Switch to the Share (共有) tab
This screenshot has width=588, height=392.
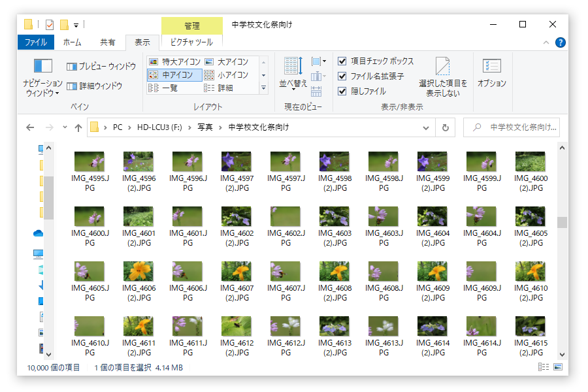(x=107, y=42)
